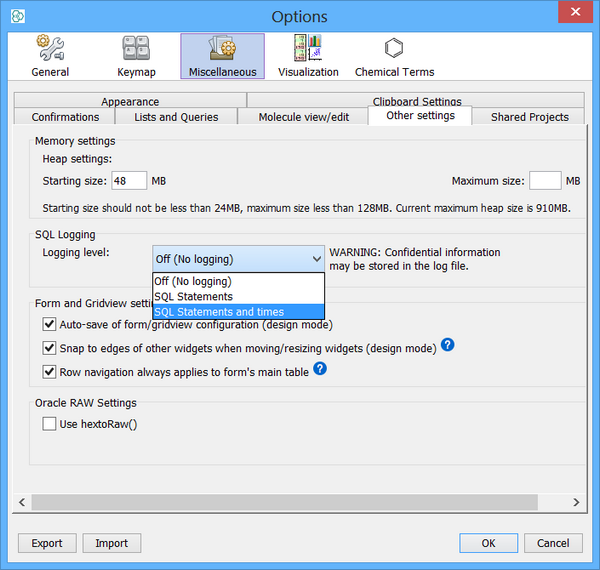Switch to the Molecule view/edit tab
The height and width of the screenshot is (570, 600).
pyautogui.click(x=304, y=117)
